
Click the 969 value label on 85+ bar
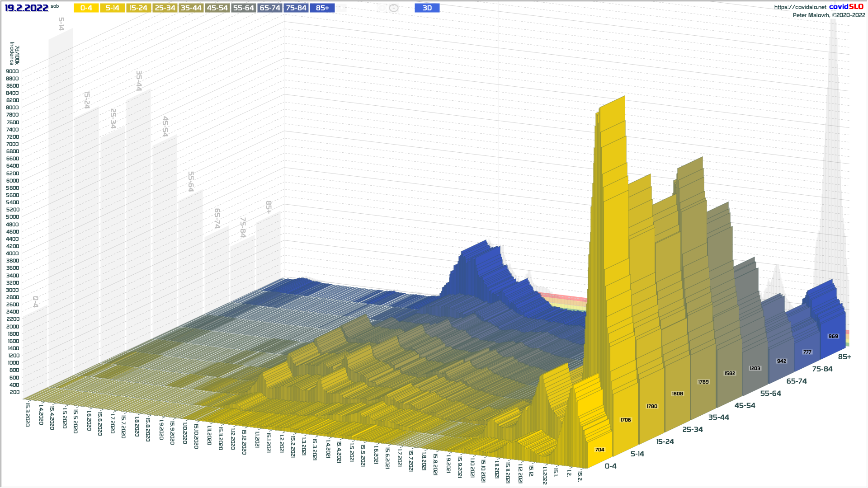833,336
